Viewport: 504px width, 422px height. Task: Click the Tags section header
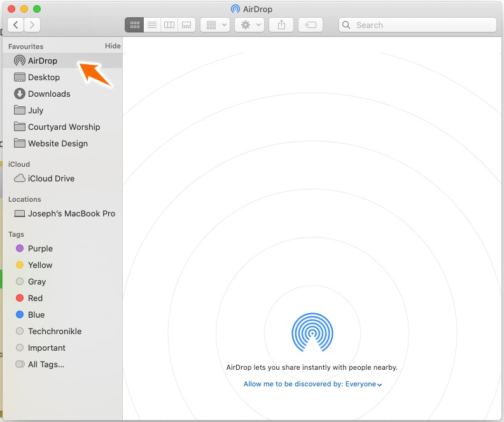(x=16, y=234)
